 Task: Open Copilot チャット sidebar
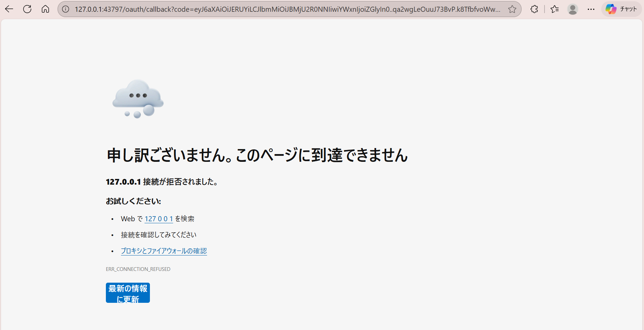tap(621, 9)
